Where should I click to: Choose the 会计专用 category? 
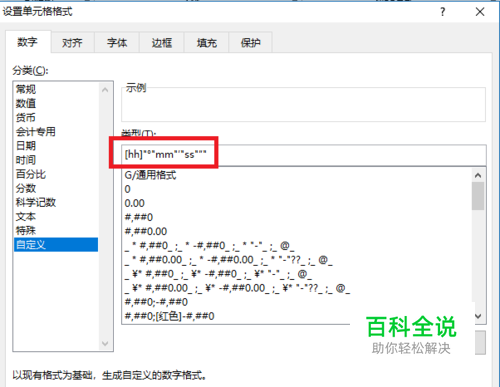coord(56,132)
